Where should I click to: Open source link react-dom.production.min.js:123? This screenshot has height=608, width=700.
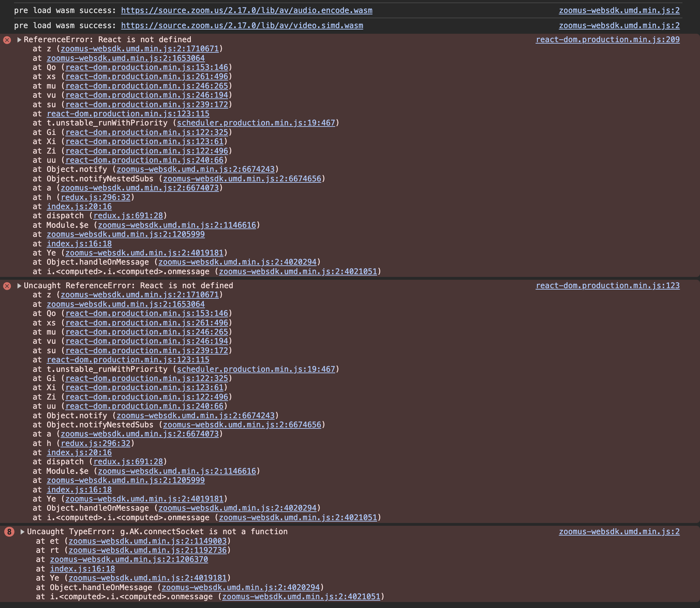[x=608, y=286]
